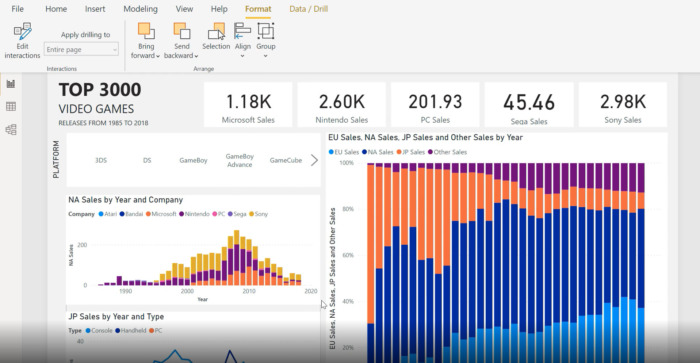Click the Bring forward icon
700x363 pixels.
146,31
